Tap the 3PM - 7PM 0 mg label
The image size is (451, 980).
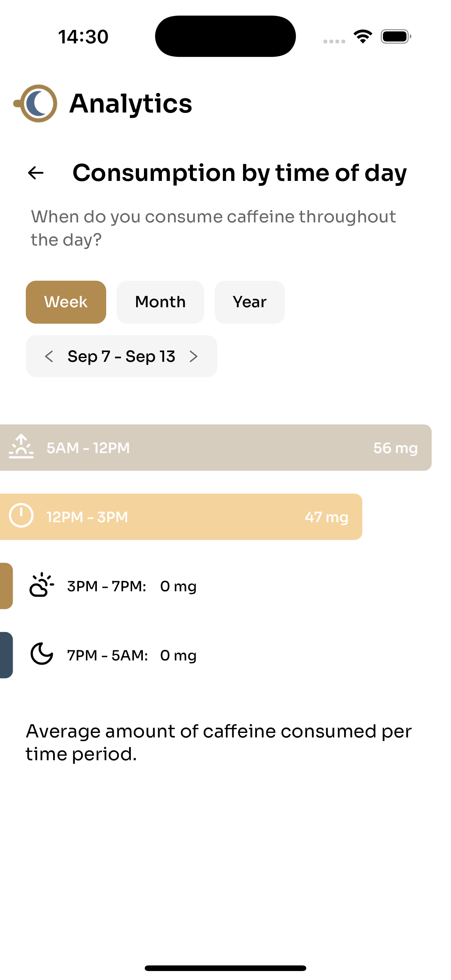click(132, 586)
